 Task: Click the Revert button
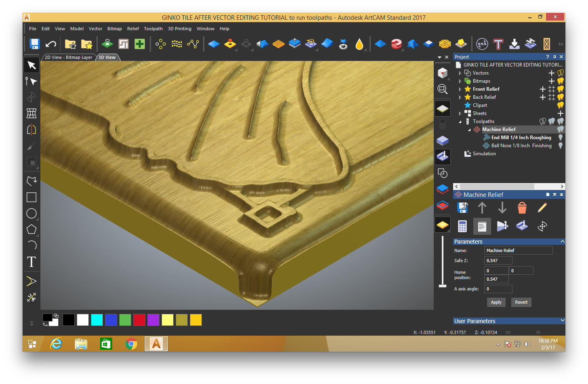coord(521,302)
